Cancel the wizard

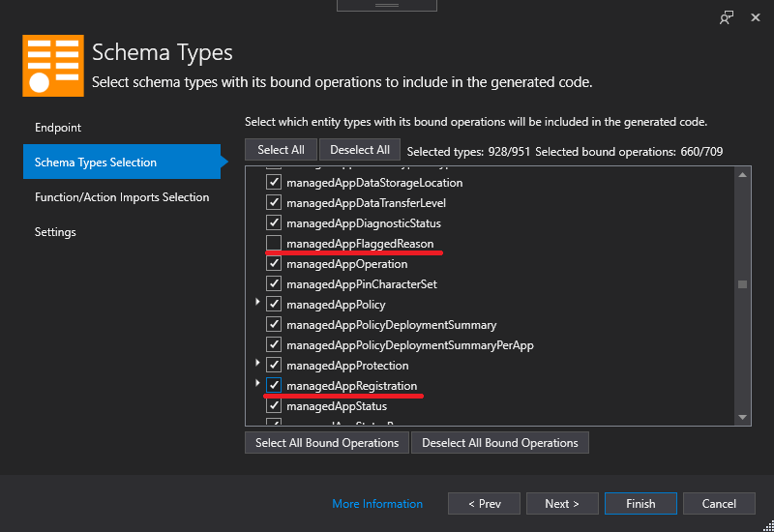719,503
